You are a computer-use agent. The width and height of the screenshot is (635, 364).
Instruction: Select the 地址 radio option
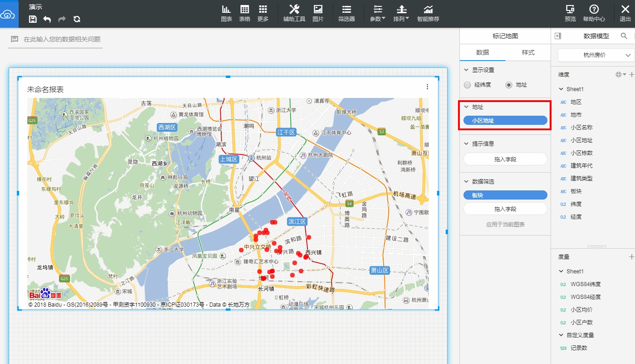[x=509, y=85]
